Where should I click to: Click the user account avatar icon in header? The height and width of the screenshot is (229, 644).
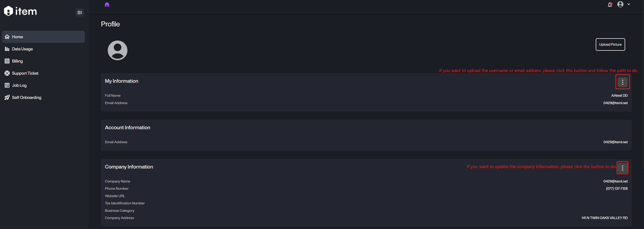tap(620, 4)
